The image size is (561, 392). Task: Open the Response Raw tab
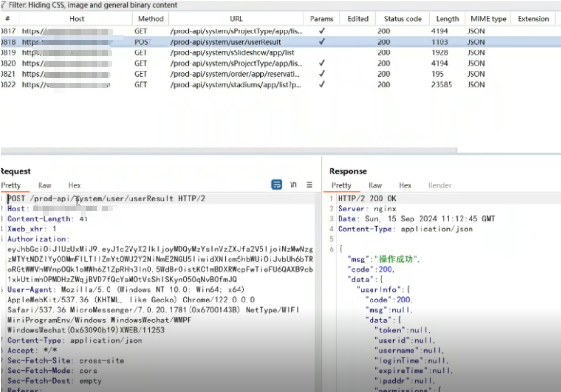[x=375, y=185]
